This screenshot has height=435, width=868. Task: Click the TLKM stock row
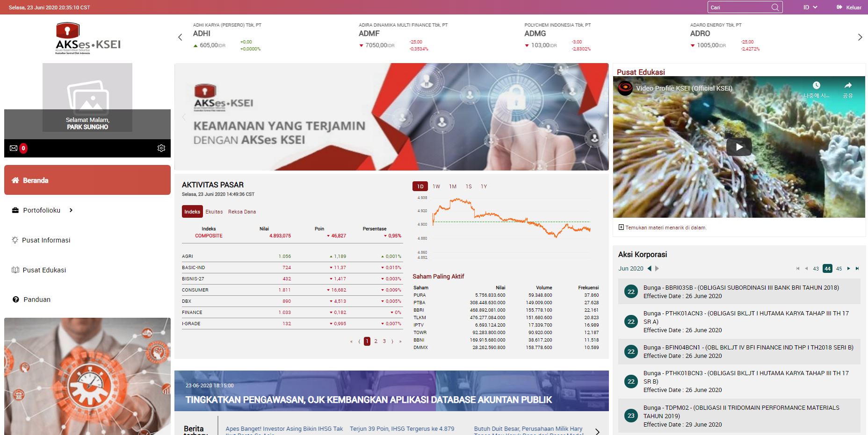(x=506, y=317)
